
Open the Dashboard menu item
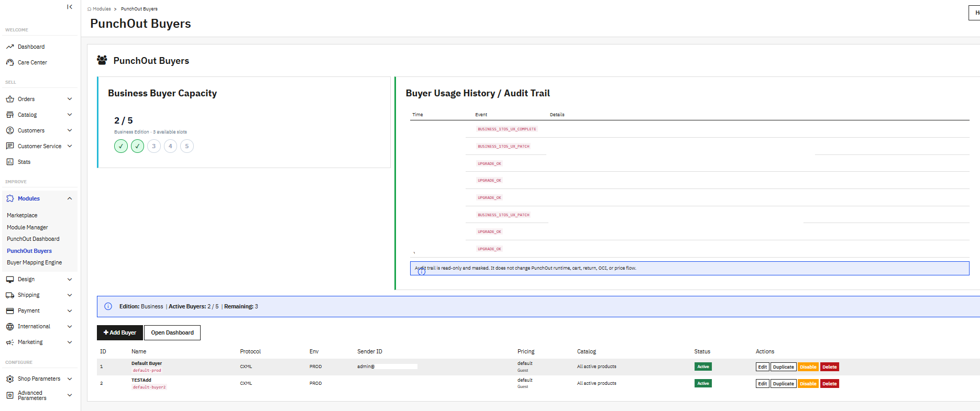point(31,47)
